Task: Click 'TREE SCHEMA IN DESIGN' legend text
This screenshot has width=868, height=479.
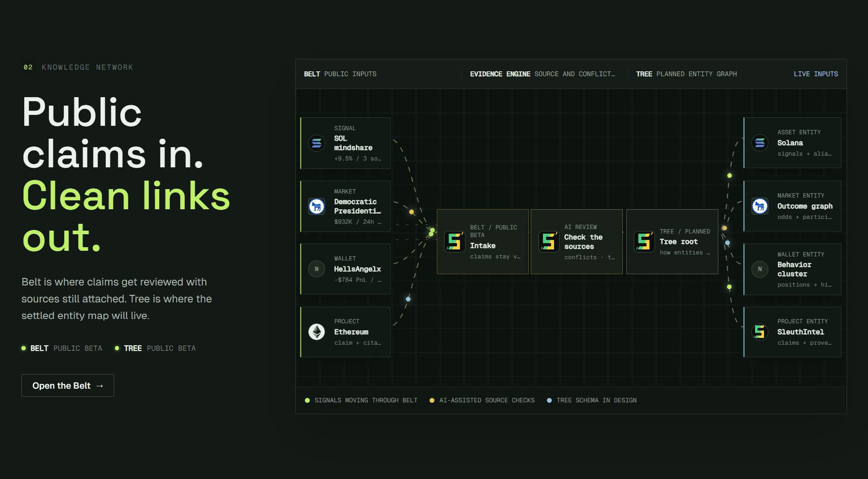Action: tap(597, 400)
